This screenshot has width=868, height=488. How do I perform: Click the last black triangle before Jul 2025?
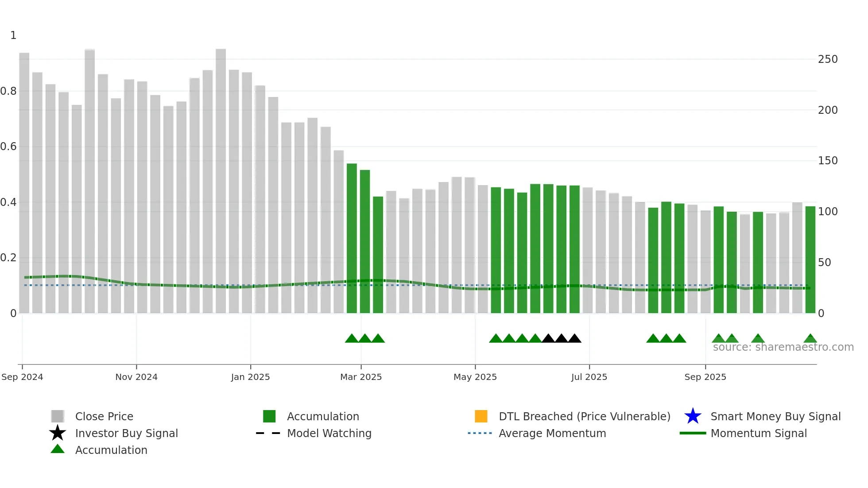click(x=574, y=339)
